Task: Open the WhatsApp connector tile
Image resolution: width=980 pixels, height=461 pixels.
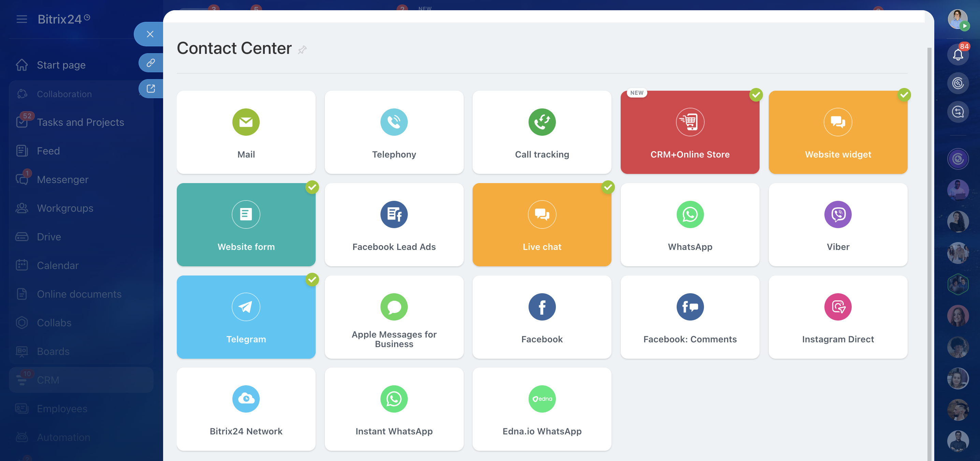Action: point(689,224)
